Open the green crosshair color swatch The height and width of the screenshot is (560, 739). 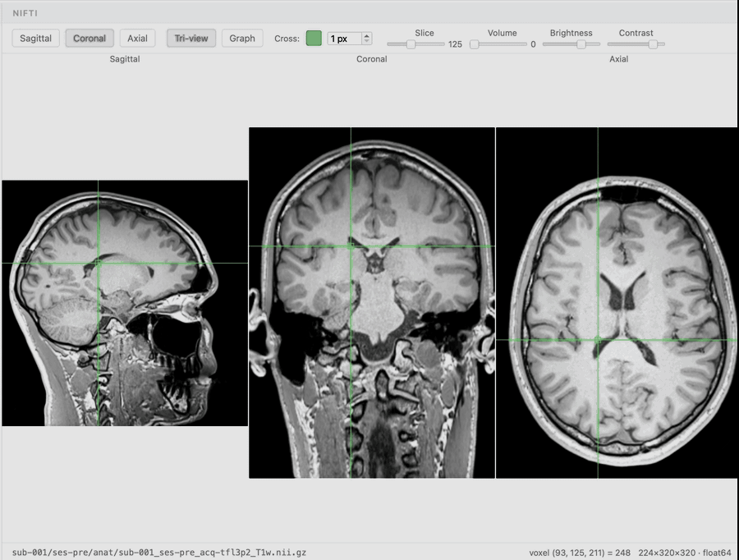tap(314, 38)
